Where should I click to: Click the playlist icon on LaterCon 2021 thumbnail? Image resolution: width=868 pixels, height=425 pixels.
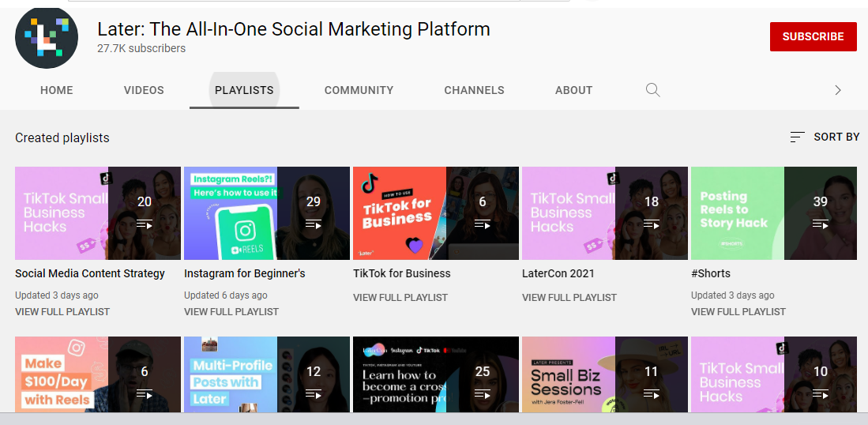pos(651,224)
